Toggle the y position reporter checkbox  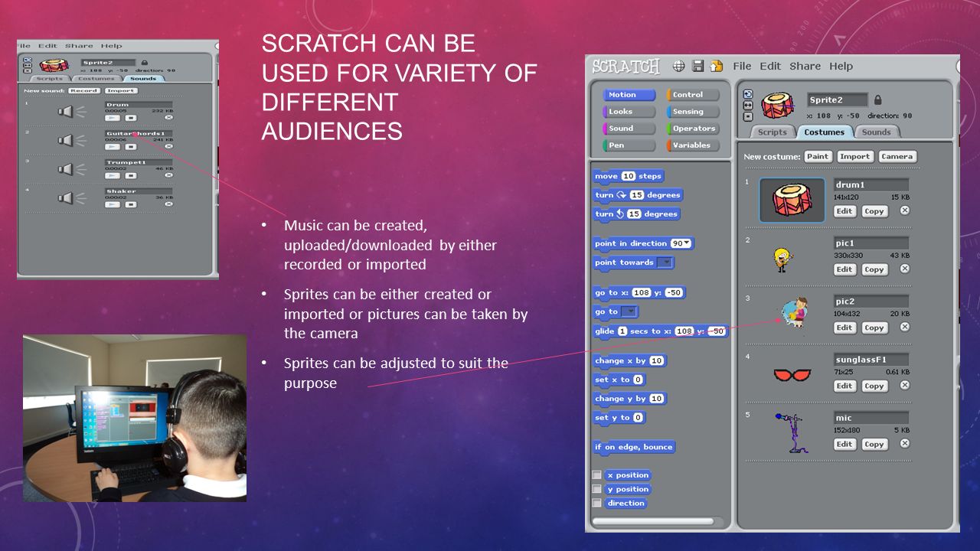click(x=596, y=489)
